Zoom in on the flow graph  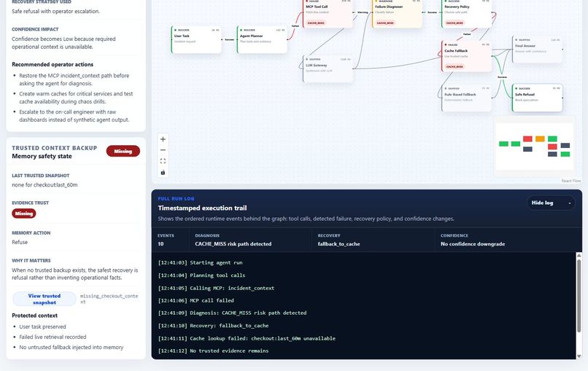(x=163, y=139)
